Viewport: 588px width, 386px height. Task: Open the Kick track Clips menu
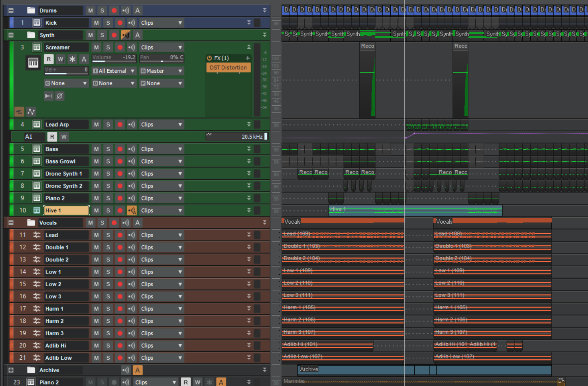click(162, 23)
